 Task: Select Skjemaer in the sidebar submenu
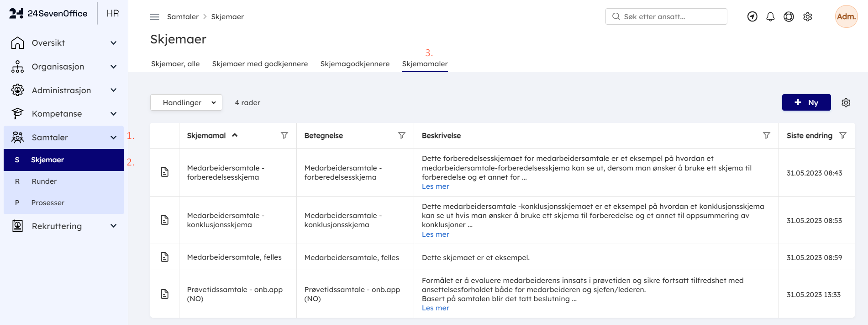63,160
